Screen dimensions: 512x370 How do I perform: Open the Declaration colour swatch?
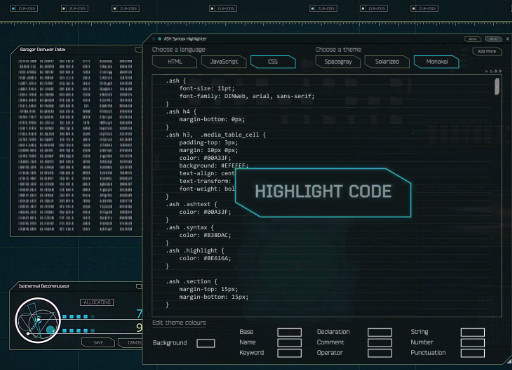(380, 332)
